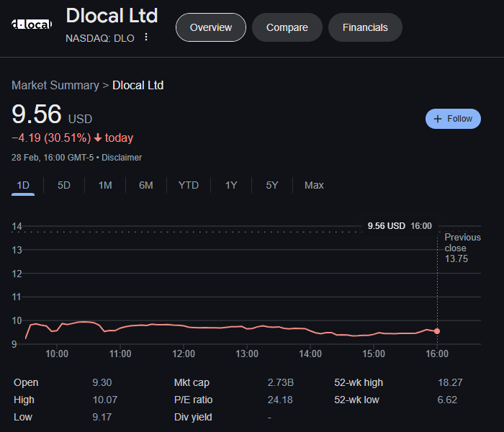
Task: Click the 15:00 time axis label
Action: 374,354
